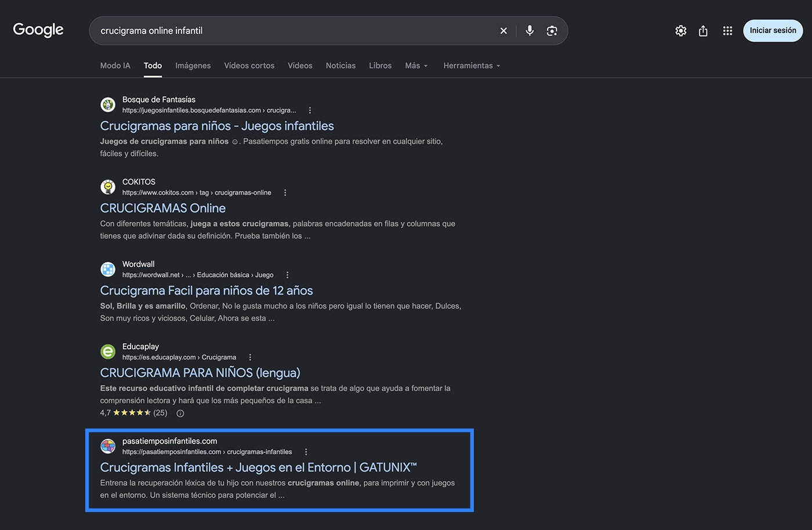Expand the Herramientas dropdown

(x=472, y=66)
